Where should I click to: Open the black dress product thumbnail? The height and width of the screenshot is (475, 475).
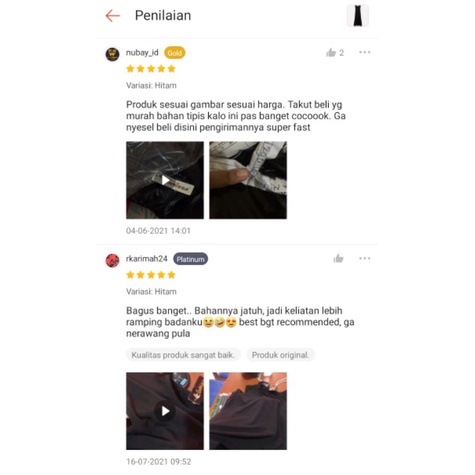(x=358, y=16)
